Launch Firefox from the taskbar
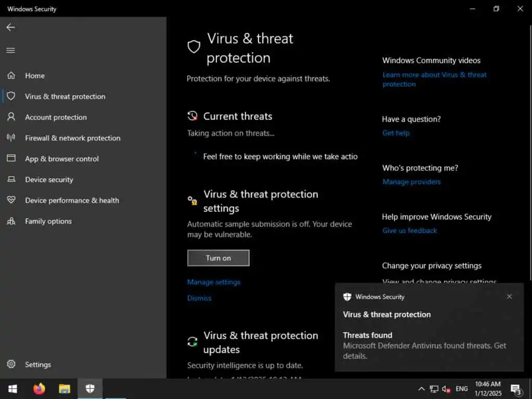This screenshot has height=399, width=532. coord(39,389)
